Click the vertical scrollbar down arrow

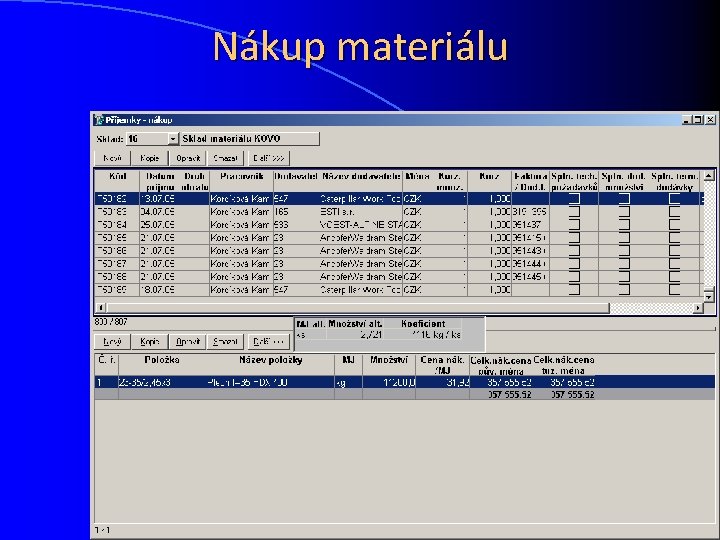click(x=709, y=297)
